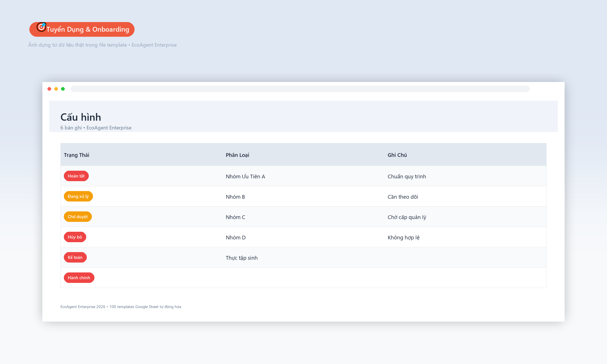Select the Thực tập sinh cell
607x364 pixels.
click(x=242, y=258)
